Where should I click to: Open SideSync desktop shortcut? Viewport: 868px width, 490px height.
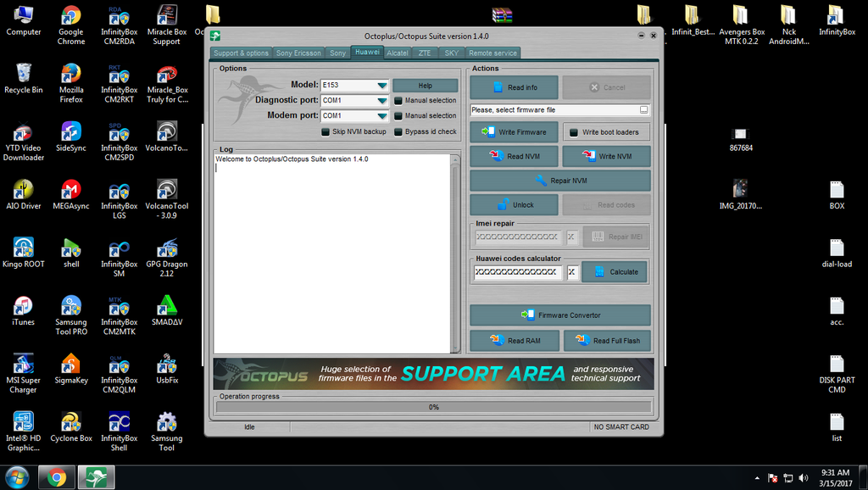tap(71, 136)
